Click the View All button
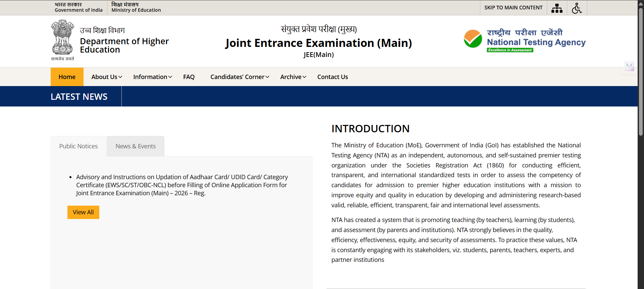 pos(83,212)
